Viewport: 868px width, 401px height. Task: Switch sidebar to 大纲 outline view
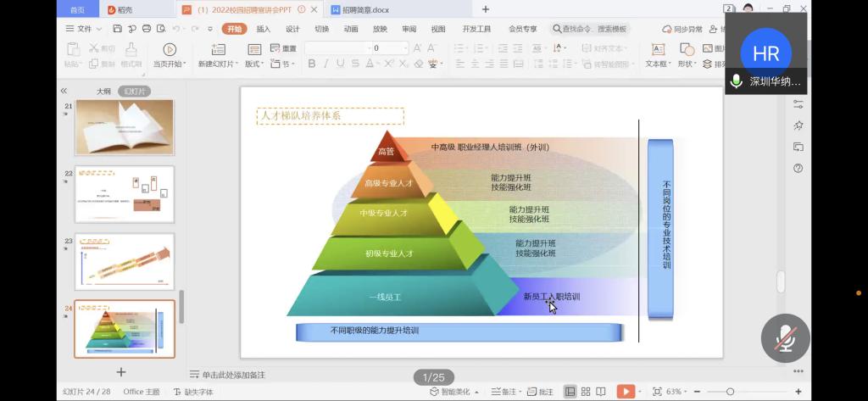(103, 91)
